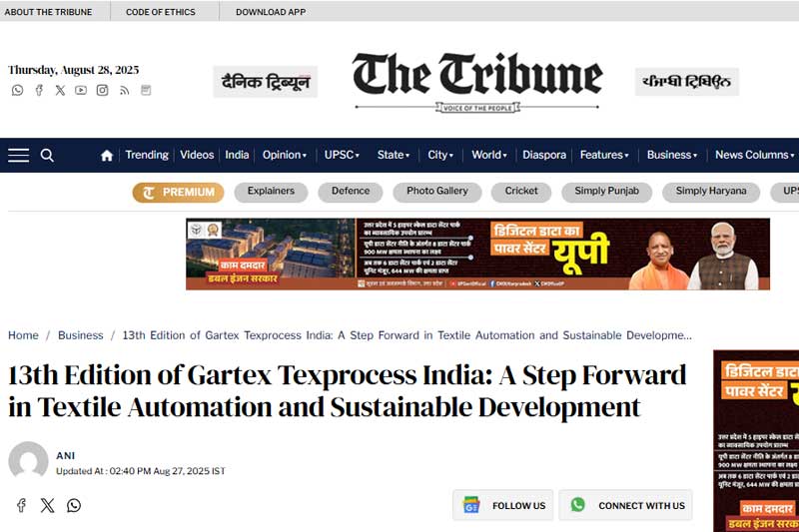Select the Explainers pill
Screen dimensions: 799x532
coord(271,192)
